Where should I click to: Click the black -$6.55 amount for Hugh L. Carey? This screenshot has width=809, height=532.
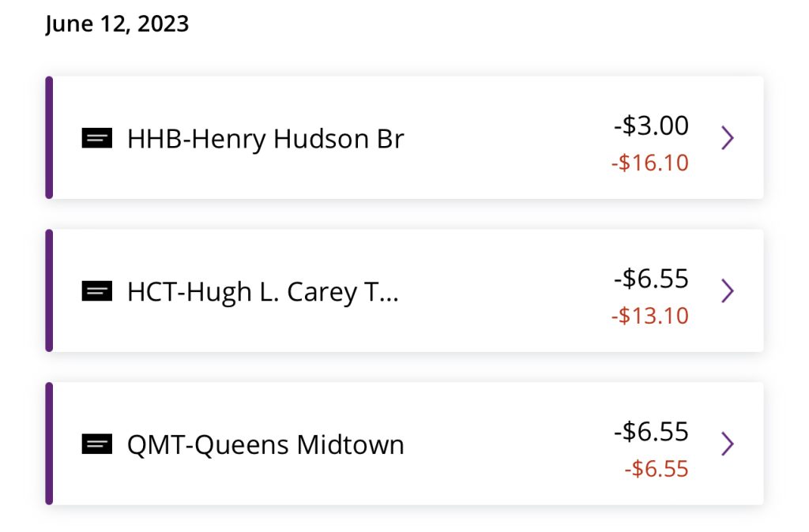click(x=651, y=279)
